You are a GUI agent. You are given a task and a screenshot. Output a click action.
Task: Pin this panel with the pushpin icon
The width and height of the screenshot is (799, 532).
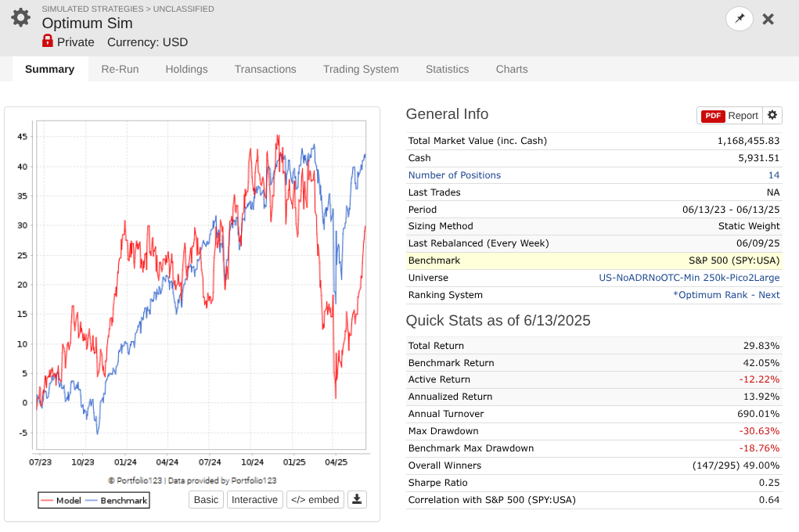[740, 19]
